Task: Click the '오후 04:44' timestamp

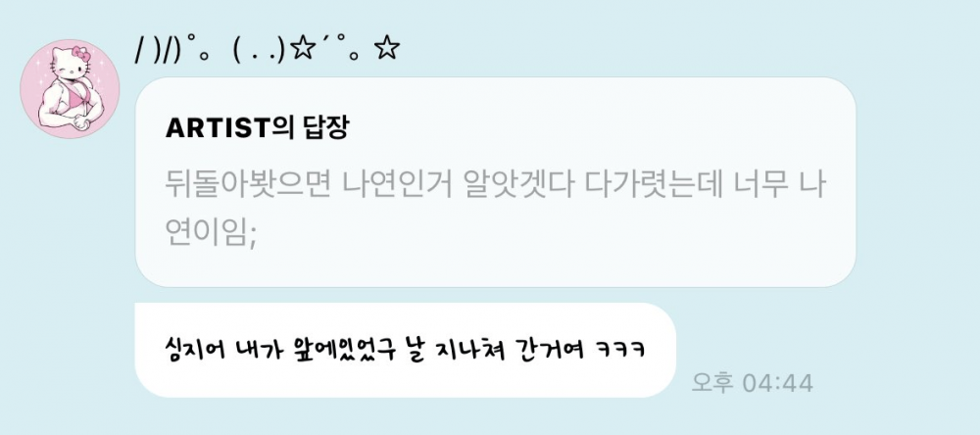Action: [x=752, y=383]
